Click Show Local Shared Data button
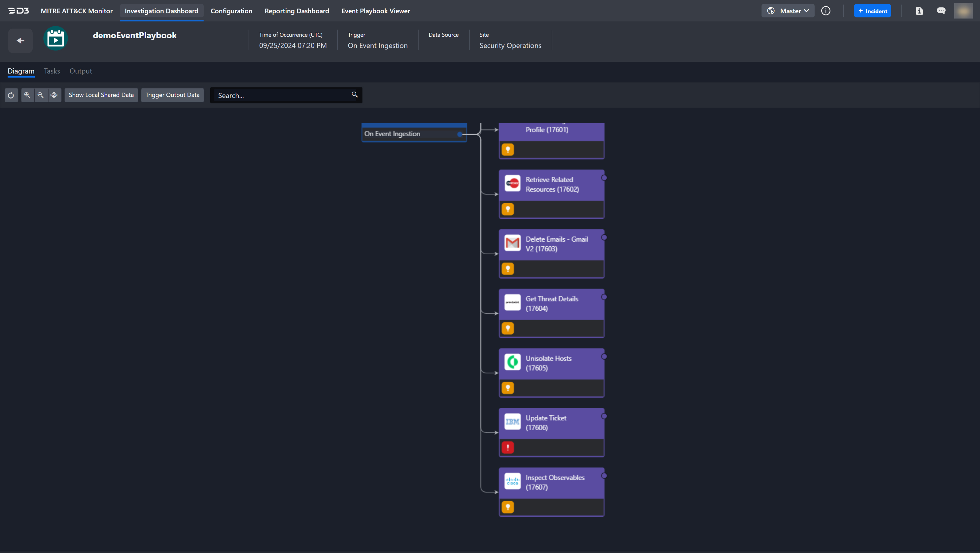Screen dimensions: 980x553 click(x=101, y=95)
